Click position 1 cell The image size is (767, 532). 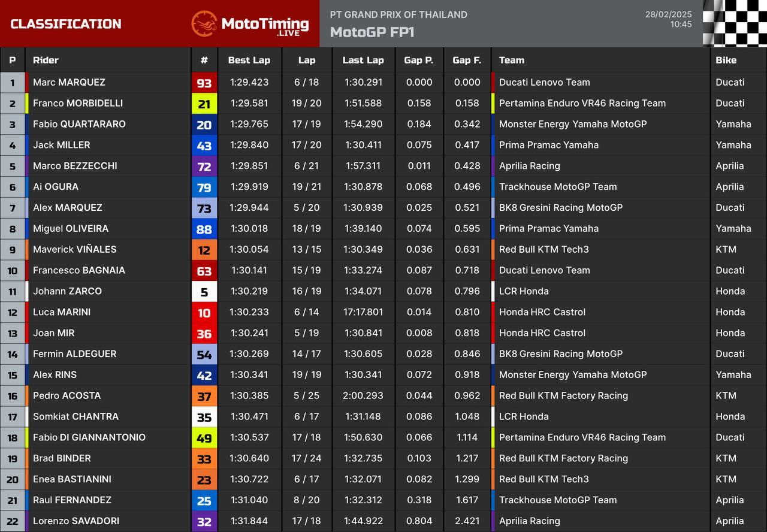[13, 83]
